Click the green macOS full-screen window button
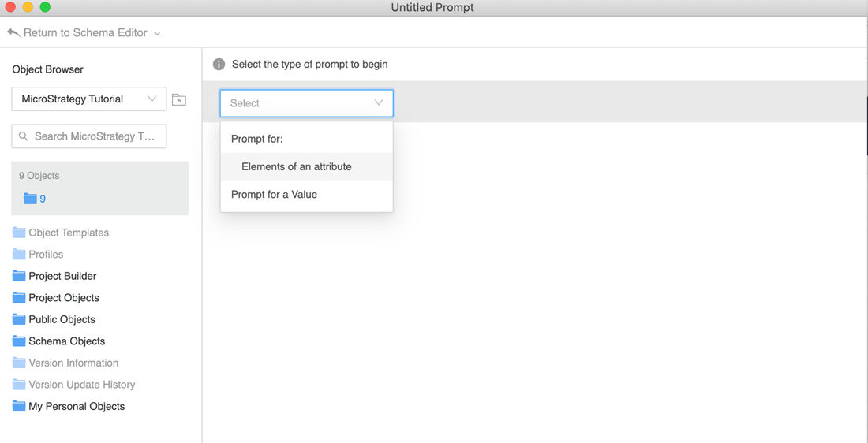Screen dimensions: 868x443 click(45, 7)
